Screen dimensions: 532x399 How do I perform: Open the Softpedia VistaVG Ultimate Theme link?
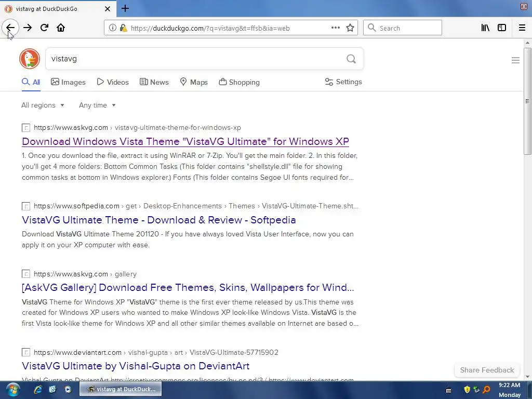coord(159,220)
